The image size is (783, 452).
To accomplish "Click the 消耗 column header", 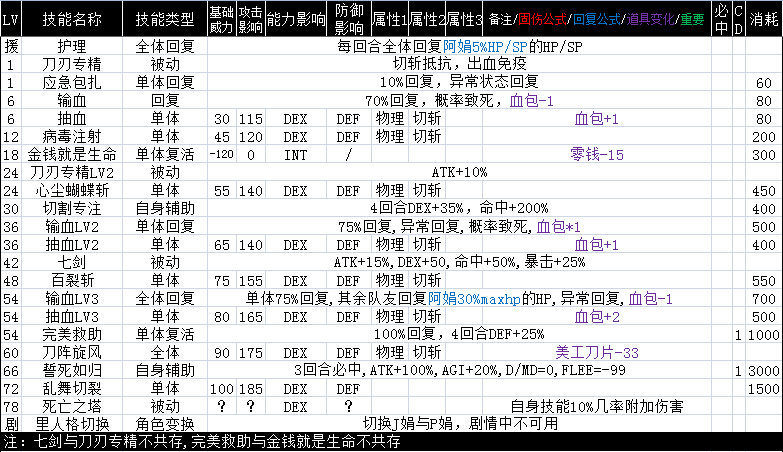I will 764,19.
